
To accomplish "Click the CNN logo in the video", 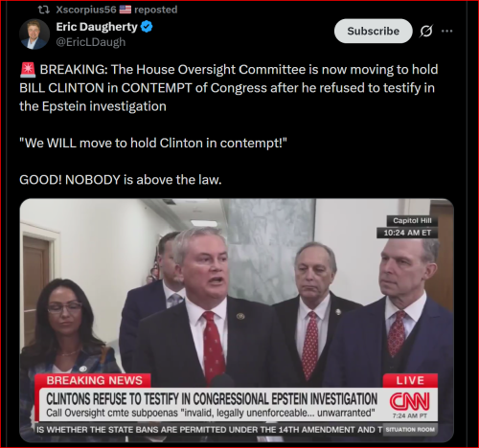I will (x=409, y=401).
